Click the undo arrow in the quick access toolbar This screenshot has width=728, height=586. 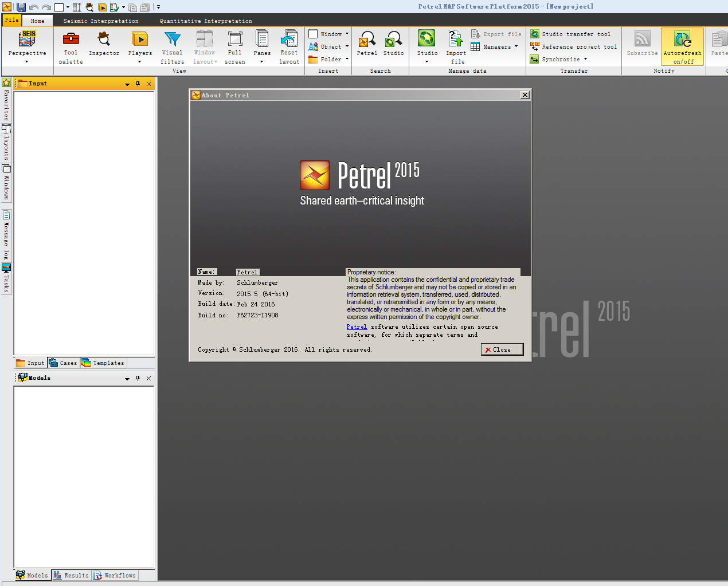click(x=34, y=7)
